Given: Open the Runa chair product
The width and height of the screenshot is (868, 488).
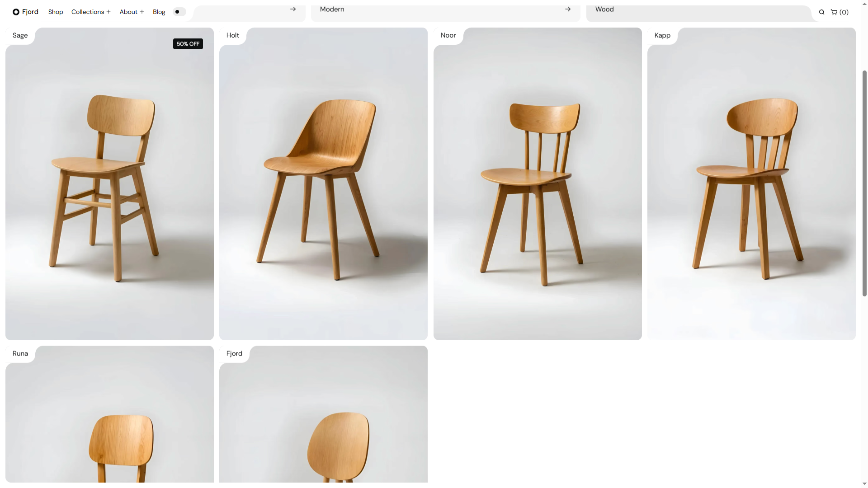Looking at the screenshot, I should [x=109, y=414].
